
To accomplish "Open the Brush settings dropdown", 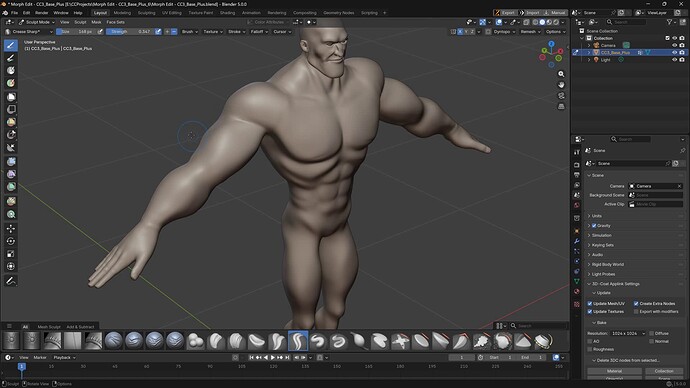I will click(x=190, y=32).
